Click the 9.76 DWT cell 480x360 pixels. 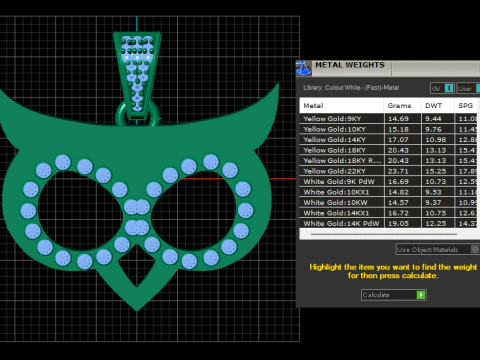click(x=438, y=129)
